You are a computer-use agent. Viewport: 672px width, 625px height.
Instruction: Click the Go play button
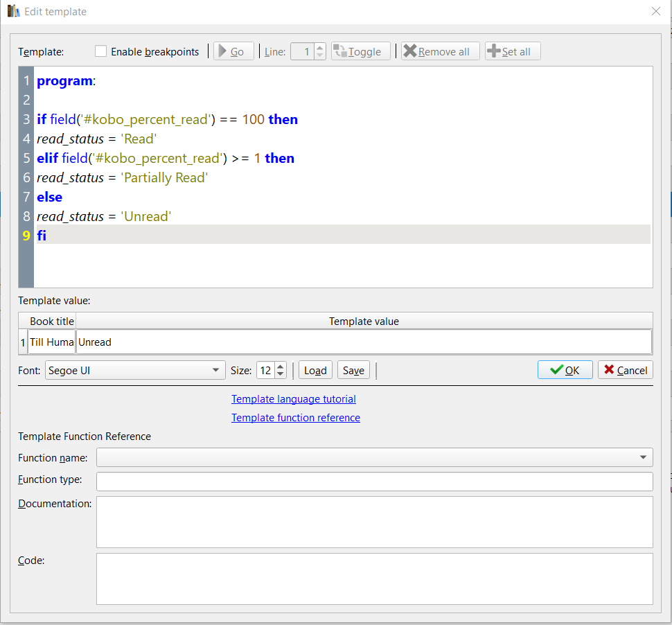(233, 52)
